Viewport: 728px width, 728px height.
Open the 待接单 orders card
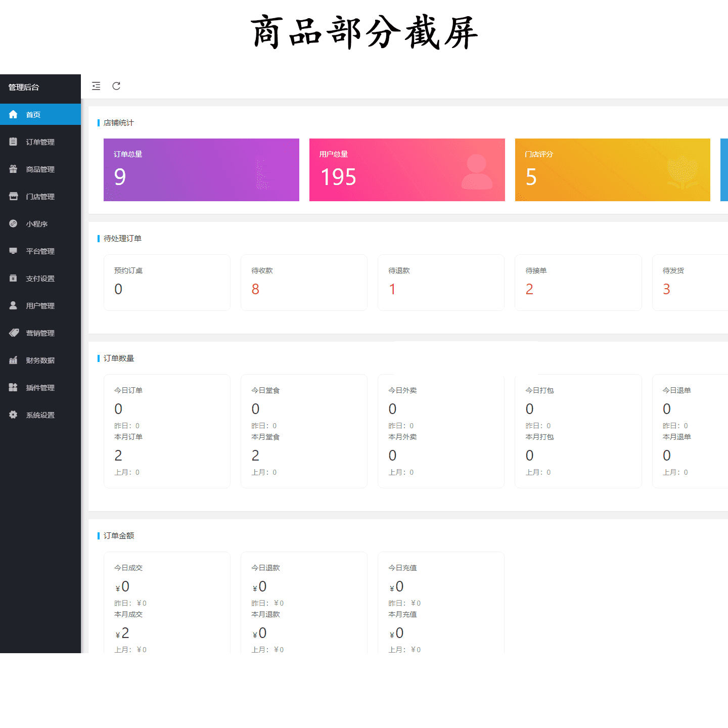point(578,283)
